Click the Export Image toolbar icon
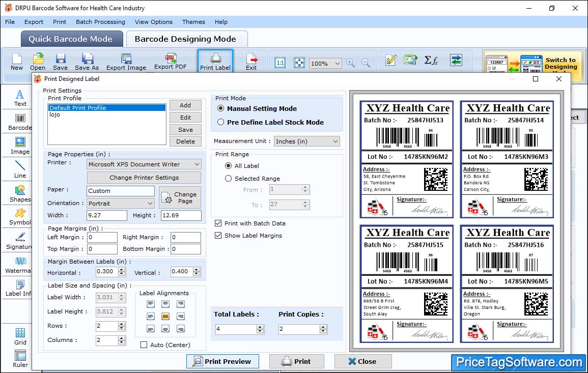 click(x=126, y=62)
